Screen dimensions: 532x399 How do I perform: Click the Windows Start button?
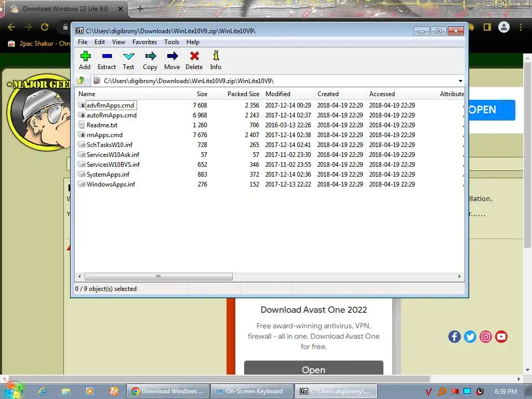point(14,390)
